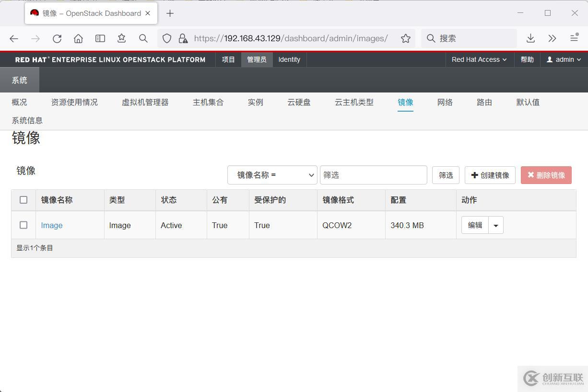Image resolution: width=588 pixels, height=392 pixels.
Task: Open the Firefox hamburger menu
Action: pos(574,38)
